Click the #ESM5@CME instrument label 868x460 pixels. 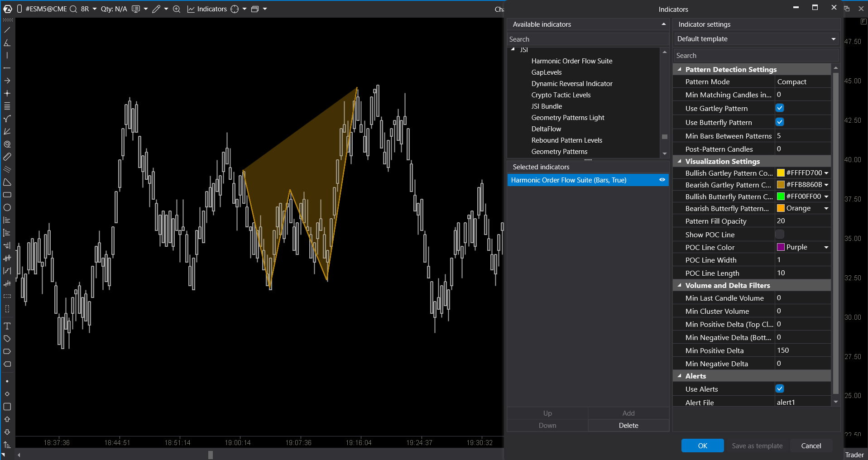46,9
